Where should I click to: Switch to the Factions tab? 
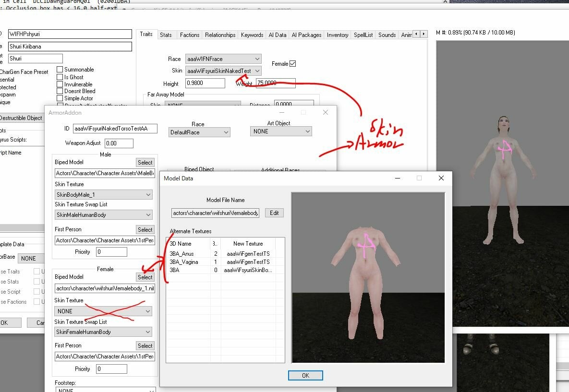(189, 35)
